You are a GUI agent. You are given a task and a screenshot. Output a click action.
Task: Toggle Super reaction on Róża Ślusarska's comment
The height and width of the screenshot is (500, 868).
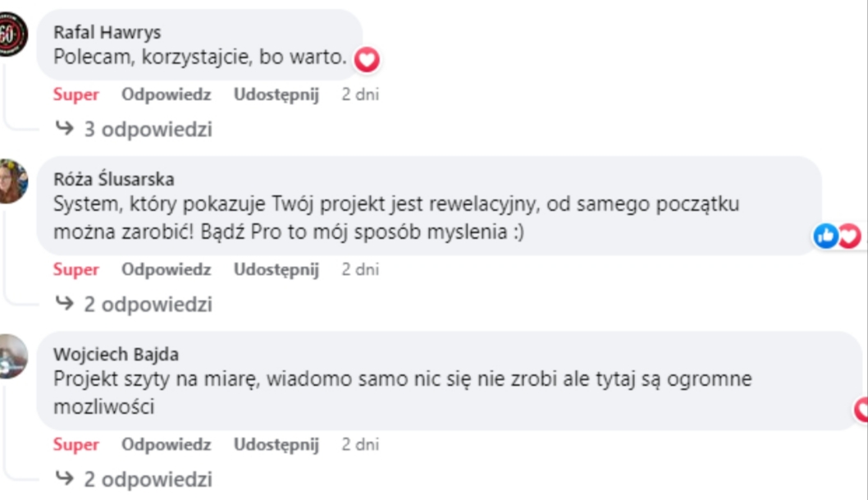tap(76, 269)
